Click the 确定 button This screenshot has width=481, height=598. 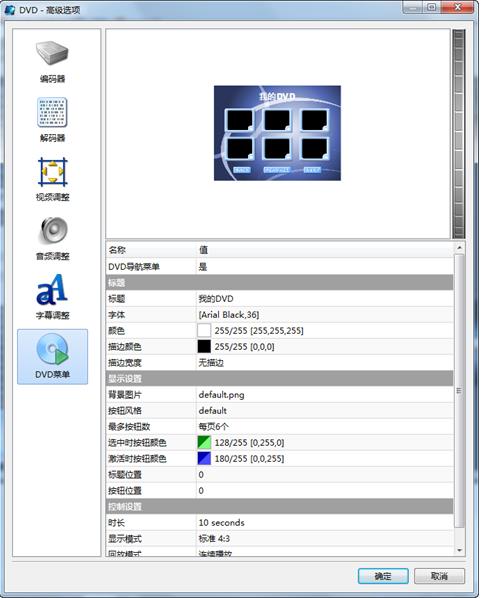coord(383,576)
